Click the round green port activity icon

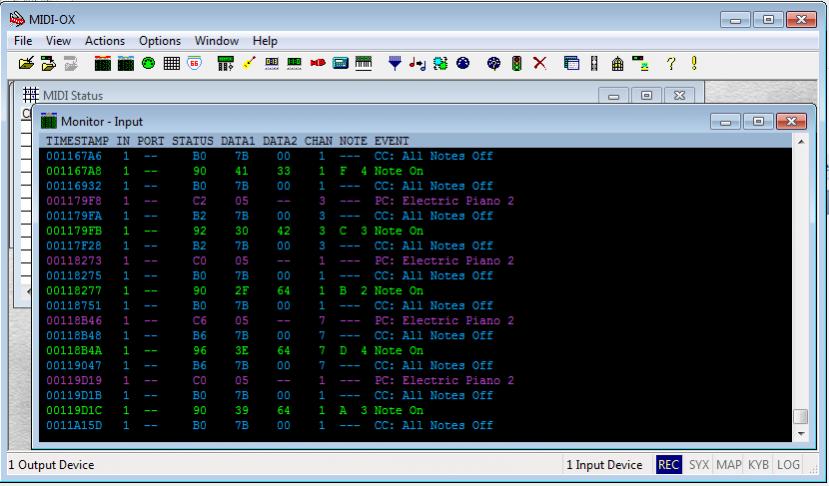[x=149, y=63]
